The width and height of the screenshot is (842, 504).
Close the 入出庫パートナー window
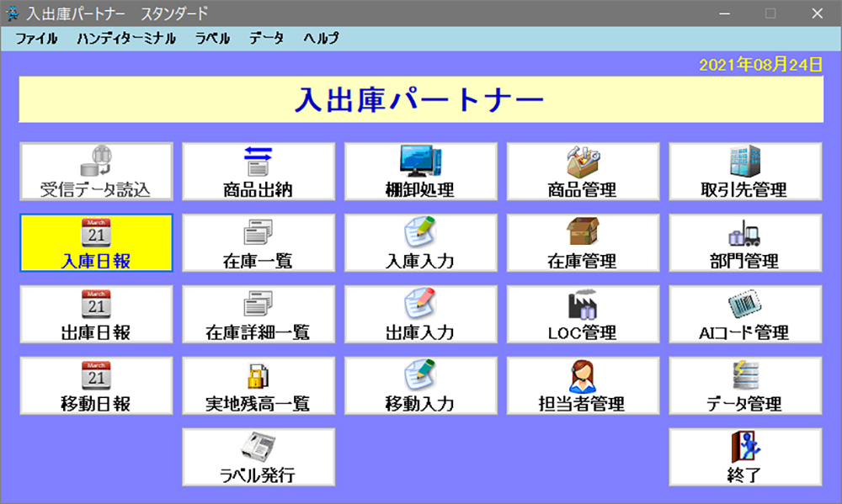(818, 13)
